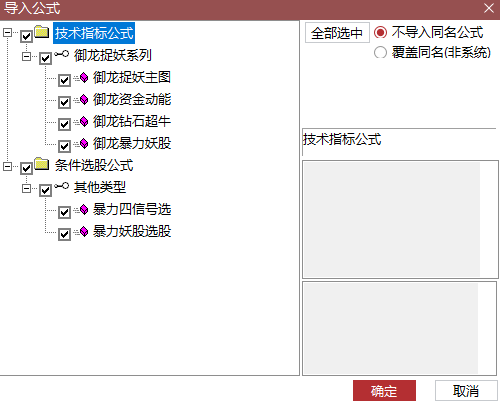Toggle the 御龙资金动能 checkbox
The image size is (500, 404).
(x=64, y=102)
